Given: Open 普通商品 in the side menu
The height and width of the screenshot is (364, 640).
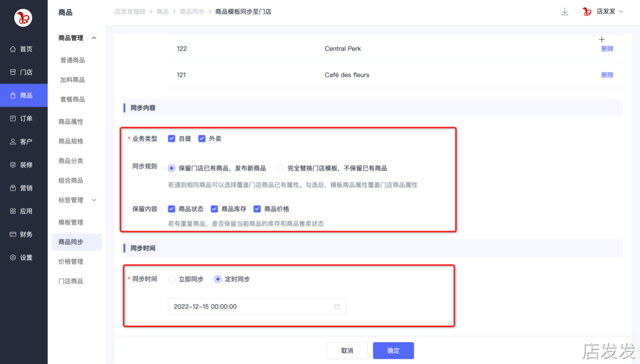Looking at the screenshot, I should (73, 60).
